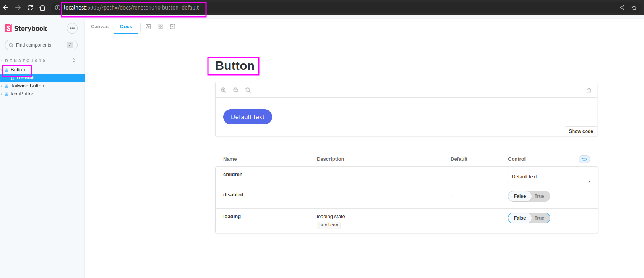Viewport: 644px width, 278px height.
Task: Click the browser address bar URL
Action: pyautogui.click(x=131, y=8)
